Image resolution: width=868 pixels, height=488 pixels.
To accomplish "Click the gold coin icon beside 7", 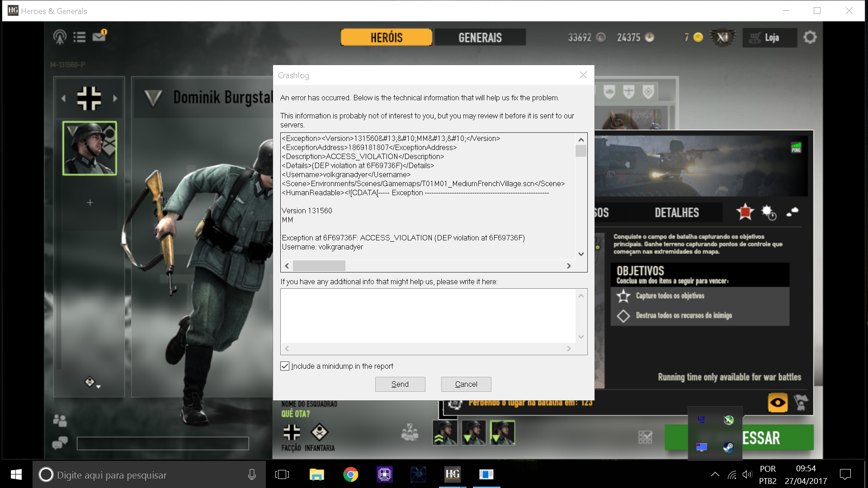I will tap(698, 37).
